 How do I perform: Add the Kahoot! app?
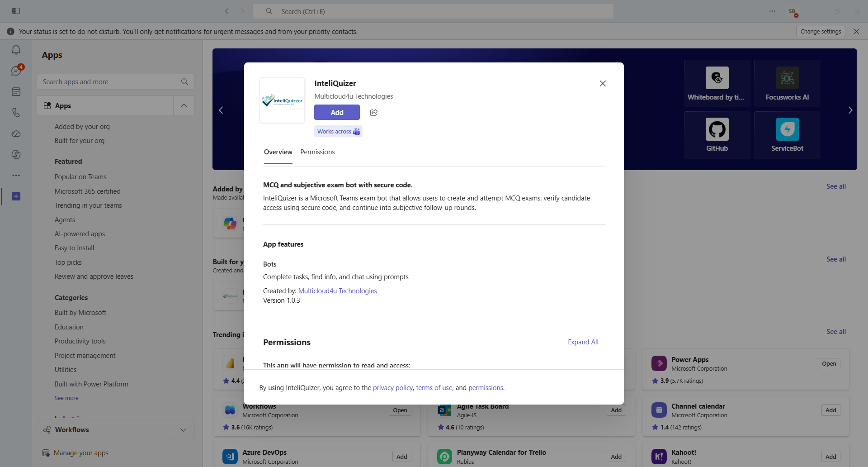click(830, 457)
